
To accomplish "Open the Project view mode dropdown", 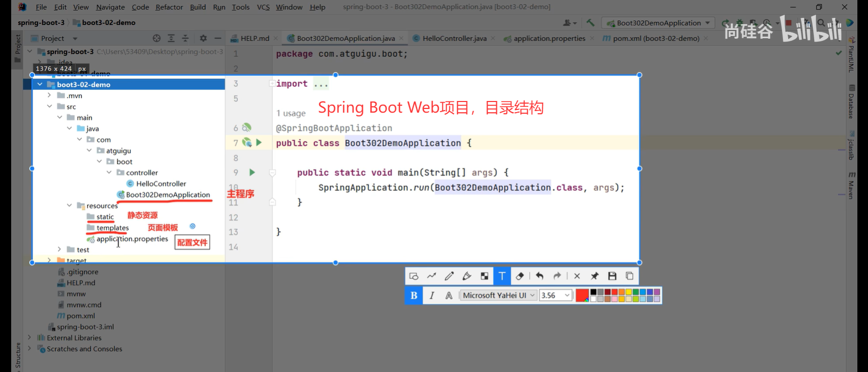I will pos(75,38).
